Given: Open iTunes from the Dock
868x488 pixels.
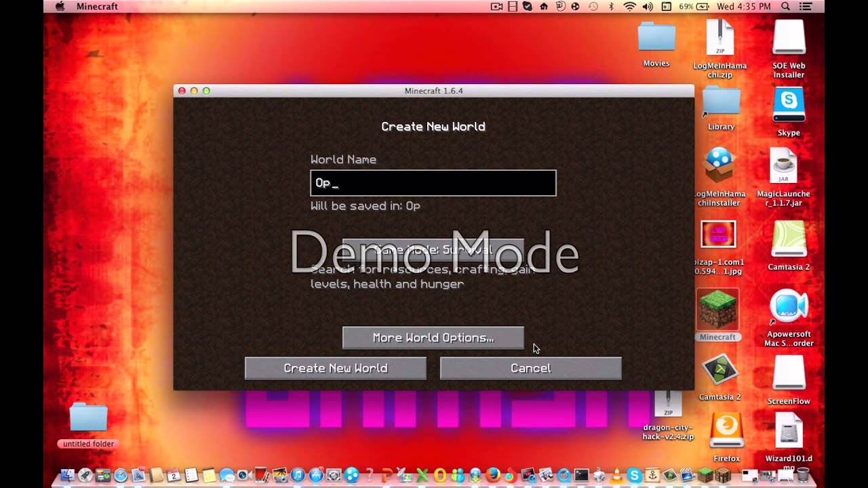Looking at the screenshot, I should (298, 475).
